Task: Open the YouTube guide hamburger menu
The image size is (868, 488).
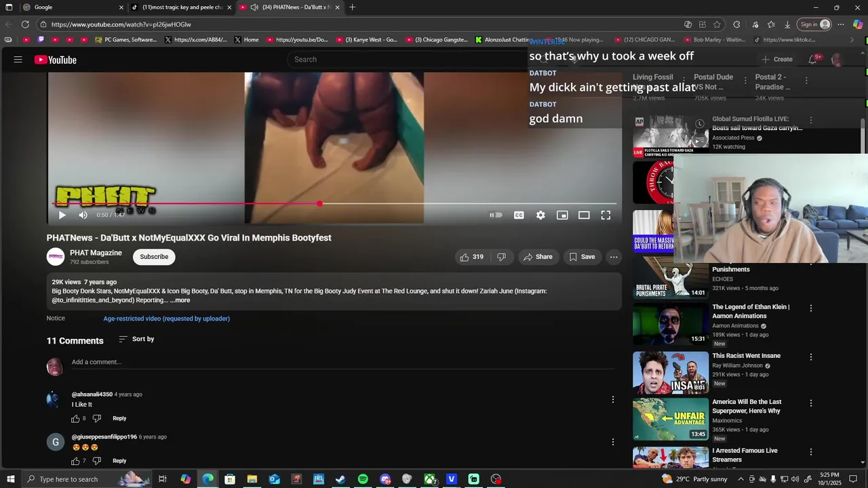Action: [x=18, y=60]
